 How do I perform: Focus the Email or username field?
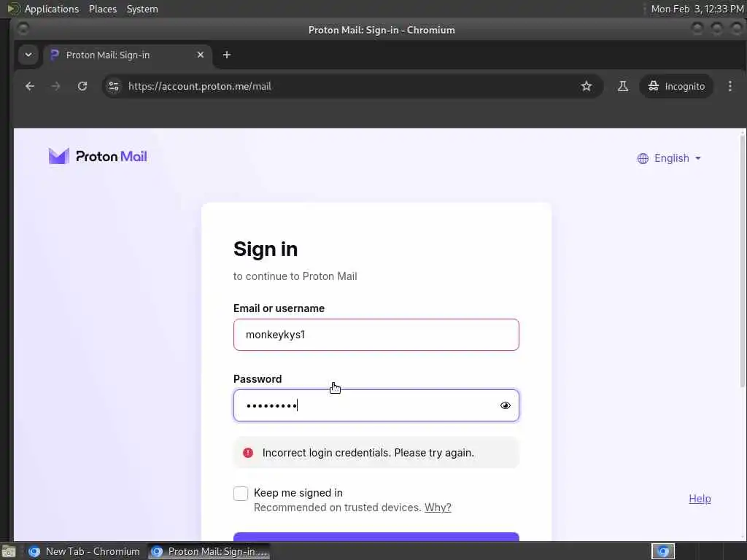376,335
